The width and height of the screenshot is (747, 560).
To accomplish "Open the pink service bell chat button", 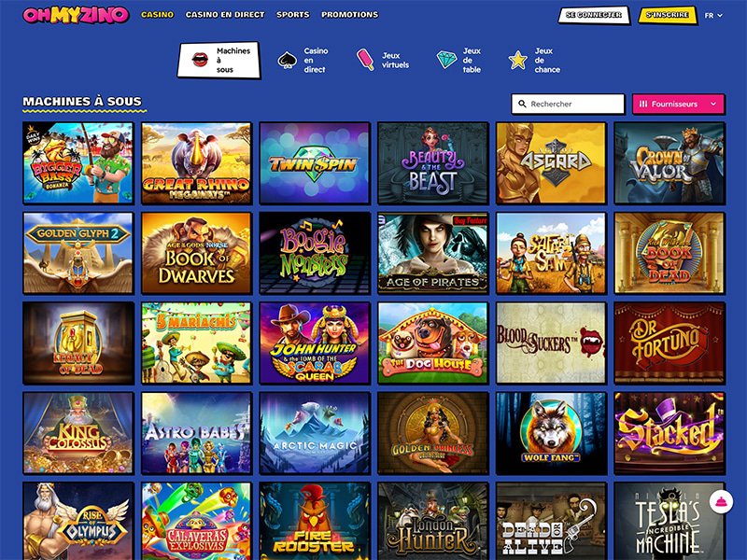I will tap(721, 501).
